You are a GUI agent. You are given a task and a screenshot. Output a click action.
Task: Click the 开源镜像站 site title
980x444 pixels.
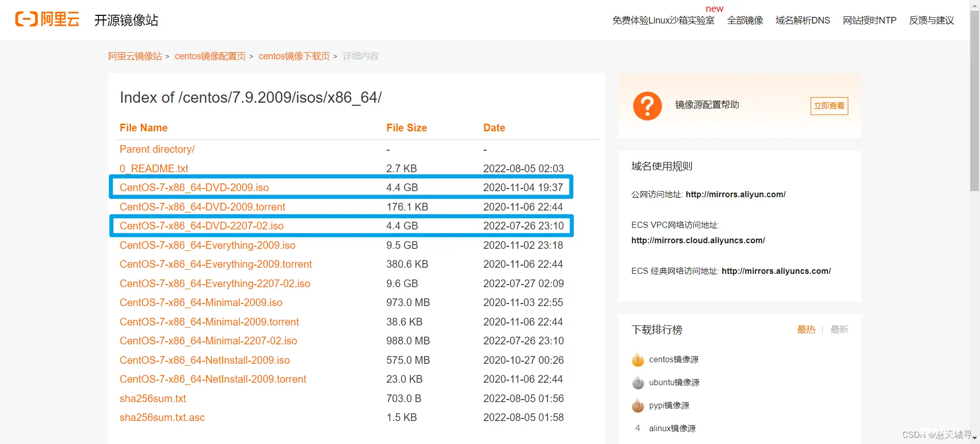[x=126, y=20]
